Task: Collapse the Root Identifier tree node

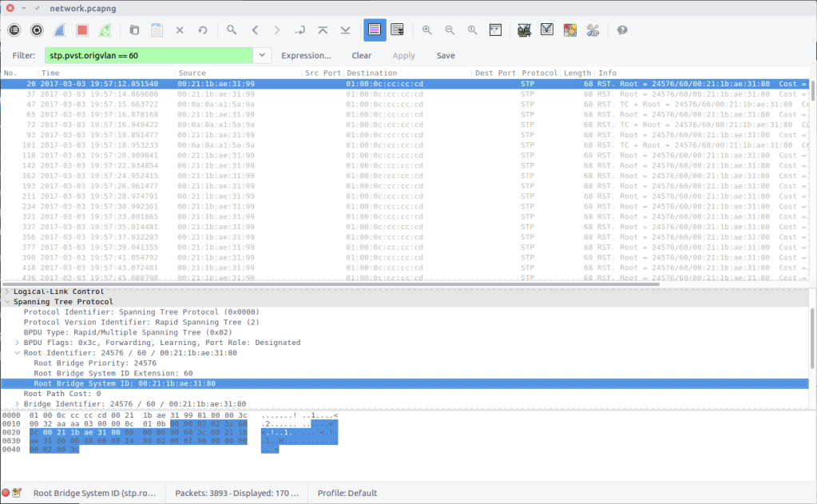Action: 18,352
